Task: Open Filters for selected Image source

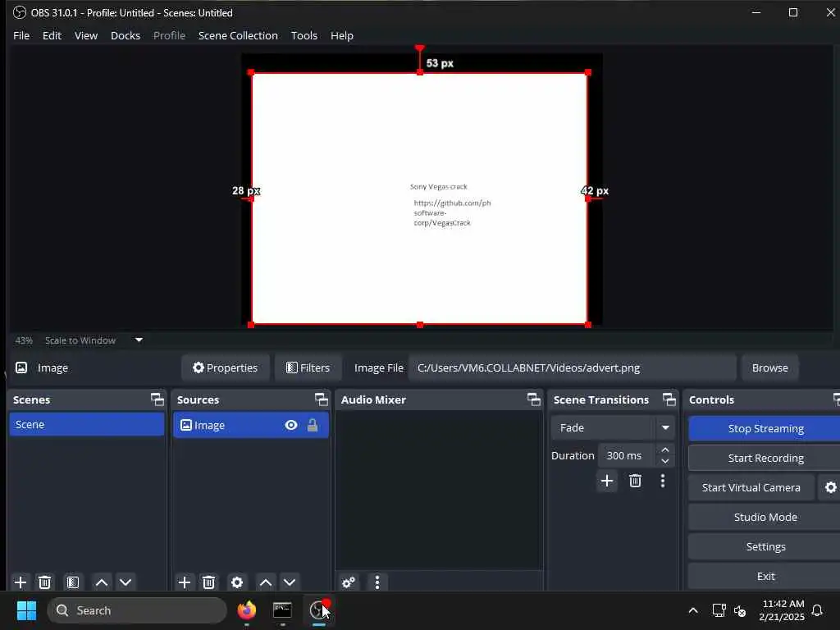Action: click(308, 367)
